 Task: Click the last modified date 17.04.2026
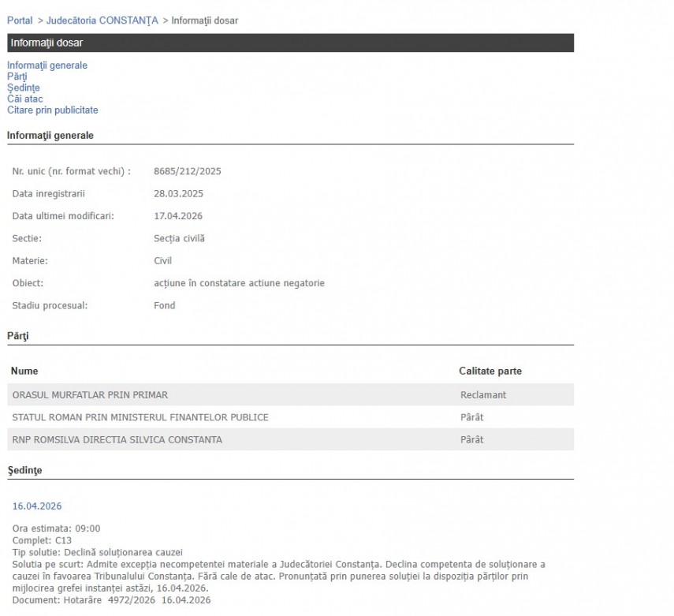tap(178, 215)
